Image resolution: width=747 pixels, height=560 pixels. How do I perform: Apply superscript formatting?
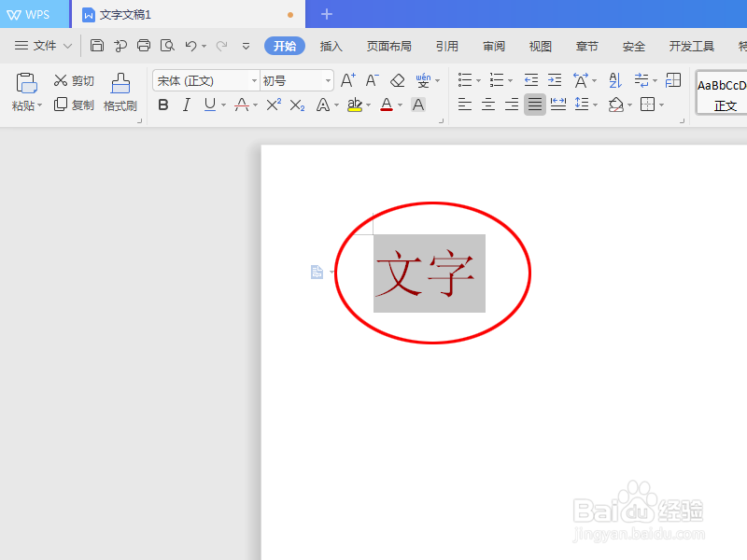pos(273,105)
